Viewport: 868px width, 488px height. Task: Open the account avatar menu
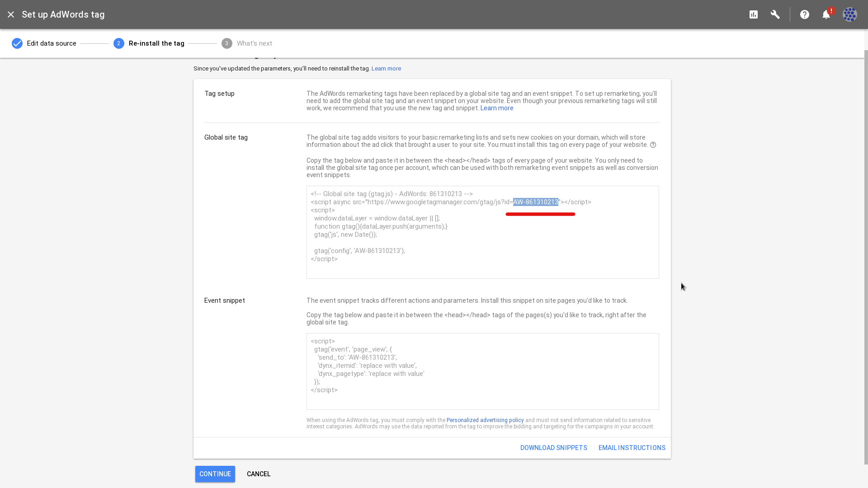[x=850, y=14]
